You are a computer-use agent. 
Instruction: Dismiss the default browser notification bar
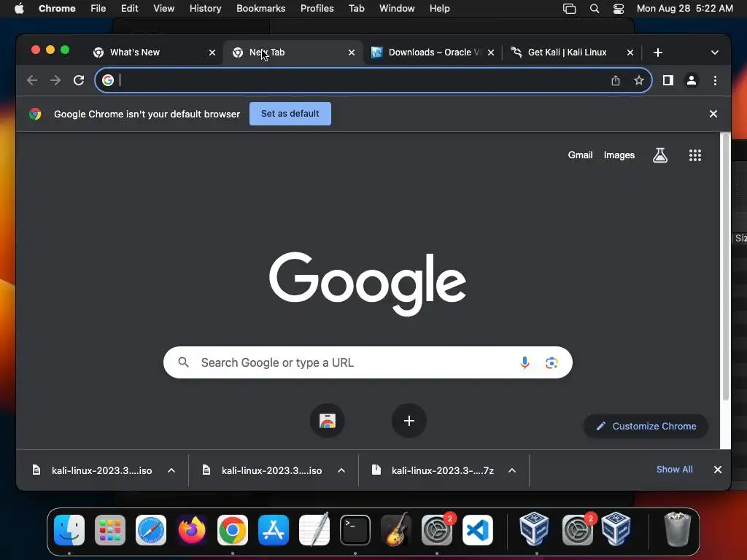[713, 114]
